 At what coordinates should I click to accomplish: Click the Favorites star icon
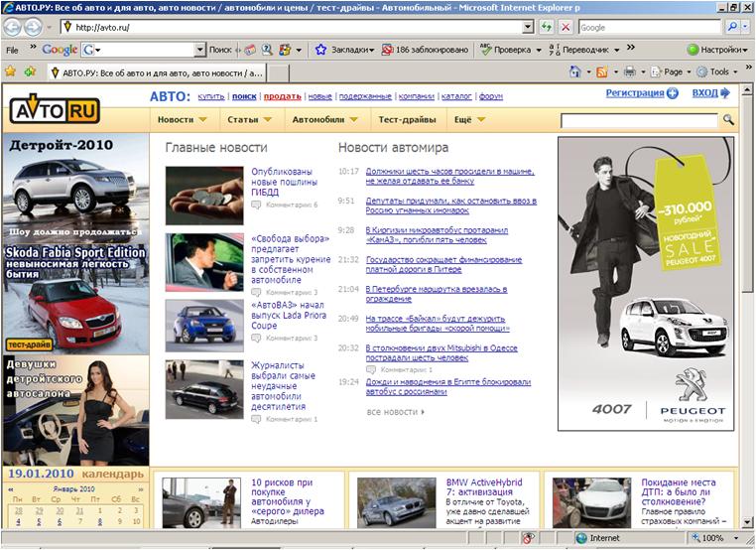pyautogui.click(x=11, y=71)
